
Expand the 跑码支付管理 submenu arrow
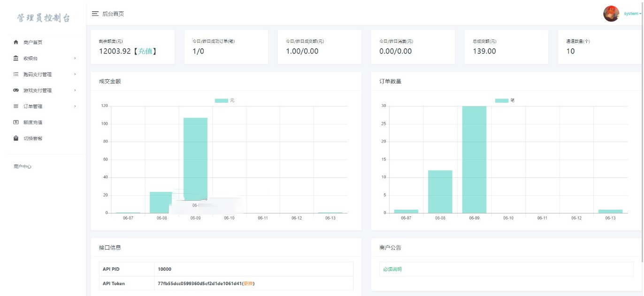(75, 74)
